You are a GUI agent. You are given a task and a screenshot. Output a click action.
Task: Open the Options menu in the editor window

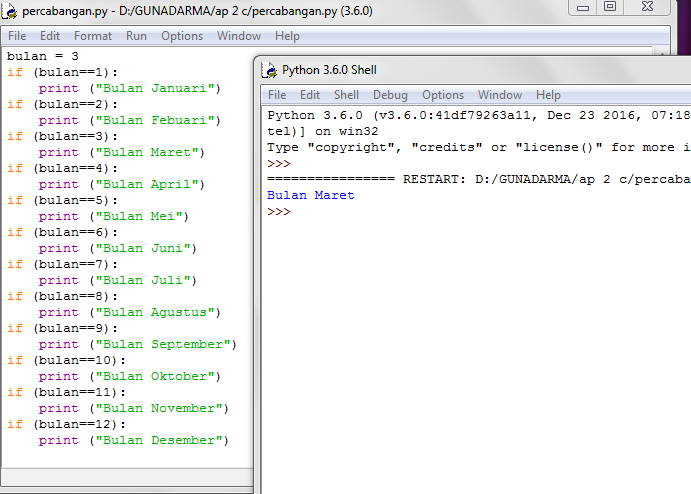(x=182, y=36)
